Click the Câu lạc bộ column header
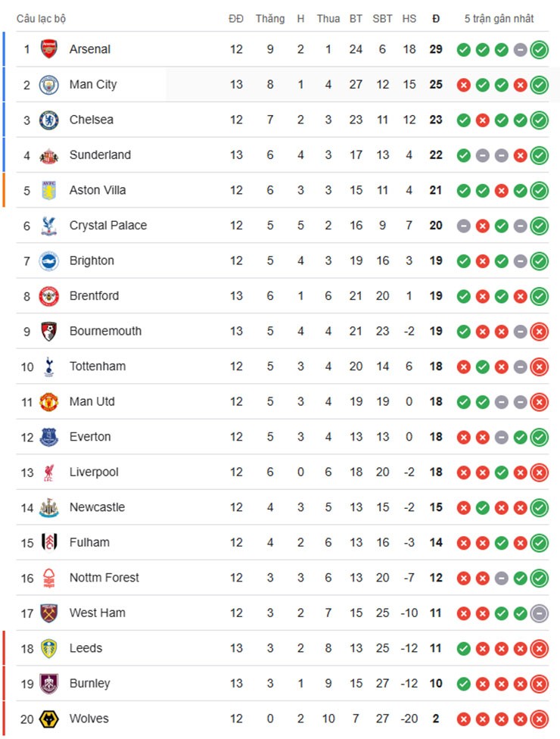The width and height of the screenshot is (560, 739). (41, 18)
